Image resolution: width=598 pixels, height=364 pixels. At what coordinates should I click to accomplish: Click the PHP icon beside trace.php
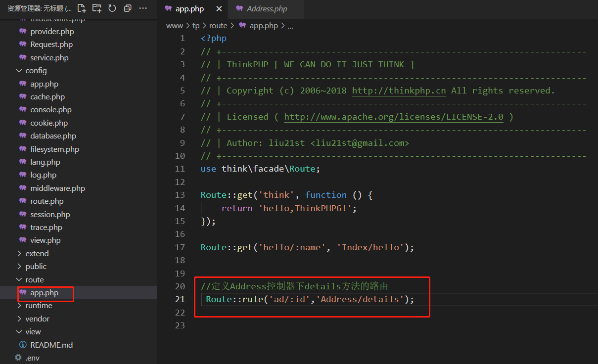pyautogui.click(x=23, y=227)
